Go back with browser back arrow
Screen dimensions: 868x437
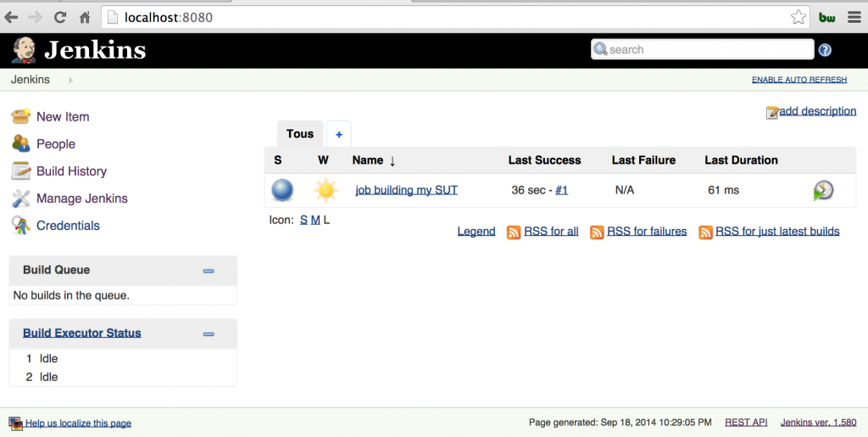point(11,17)
